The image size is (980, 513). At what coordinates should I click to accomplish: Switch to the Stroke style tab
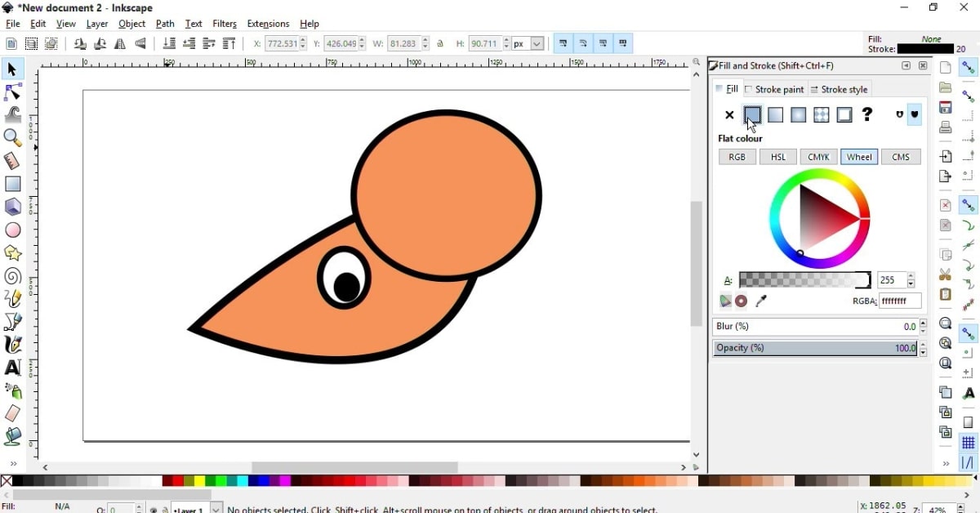point(840,89)
